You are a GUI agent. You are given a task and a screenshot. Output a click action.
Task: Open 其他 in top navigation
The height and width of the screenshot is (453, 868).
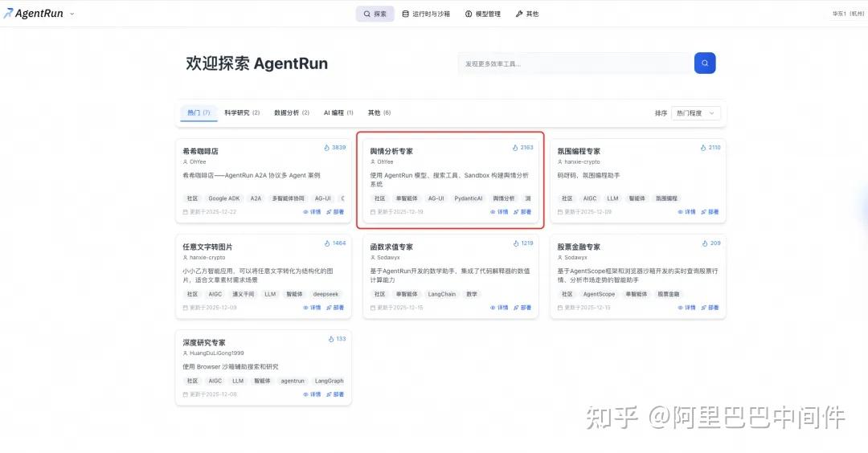(527, 14)
